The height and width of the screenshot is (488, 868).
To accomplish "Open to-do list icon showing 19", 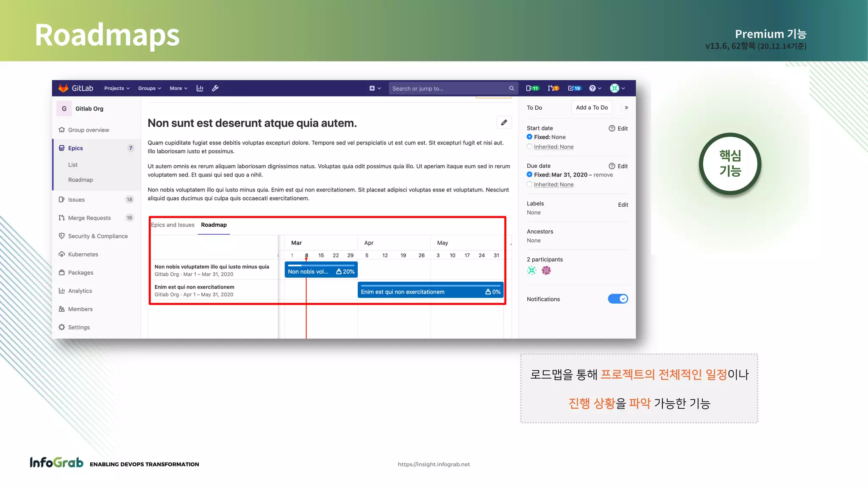I will tap(575, 88).
